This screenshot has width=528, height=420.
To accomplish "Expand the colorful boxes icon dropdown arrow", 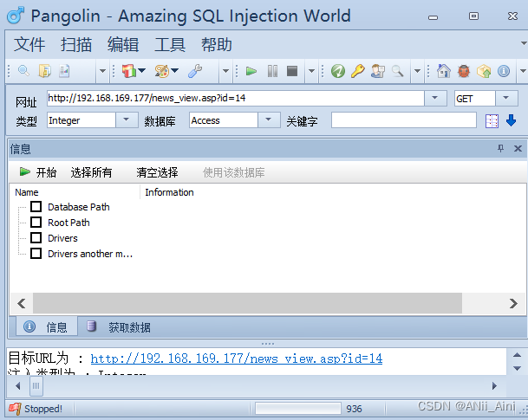I will 142,71.
